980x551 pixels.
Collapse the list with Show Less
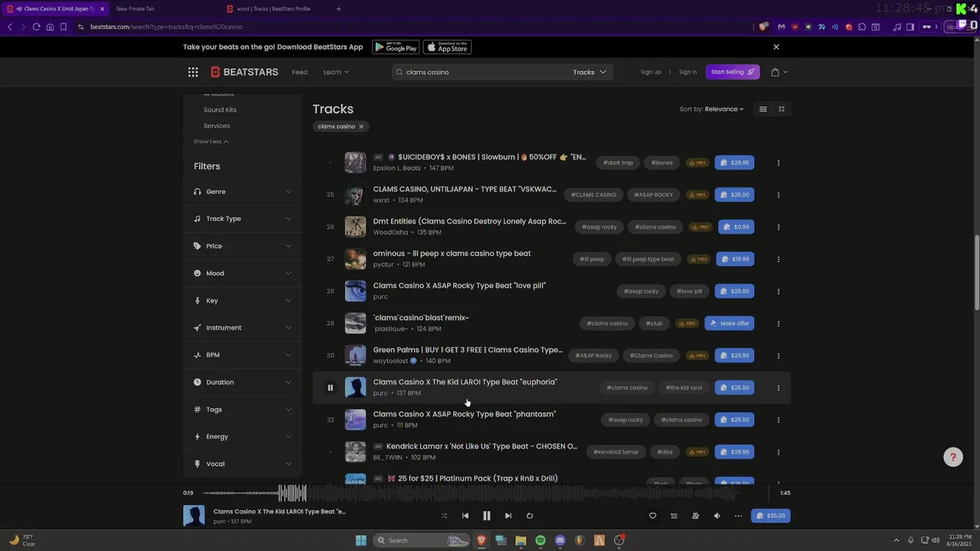(211, 142)
